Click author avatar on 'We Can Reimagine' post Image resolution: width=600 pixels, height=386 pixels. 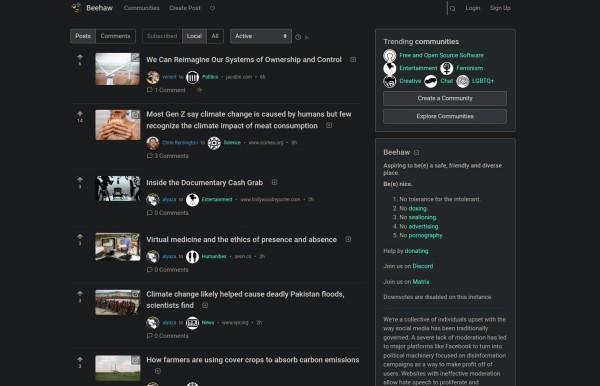coord(153,77)
